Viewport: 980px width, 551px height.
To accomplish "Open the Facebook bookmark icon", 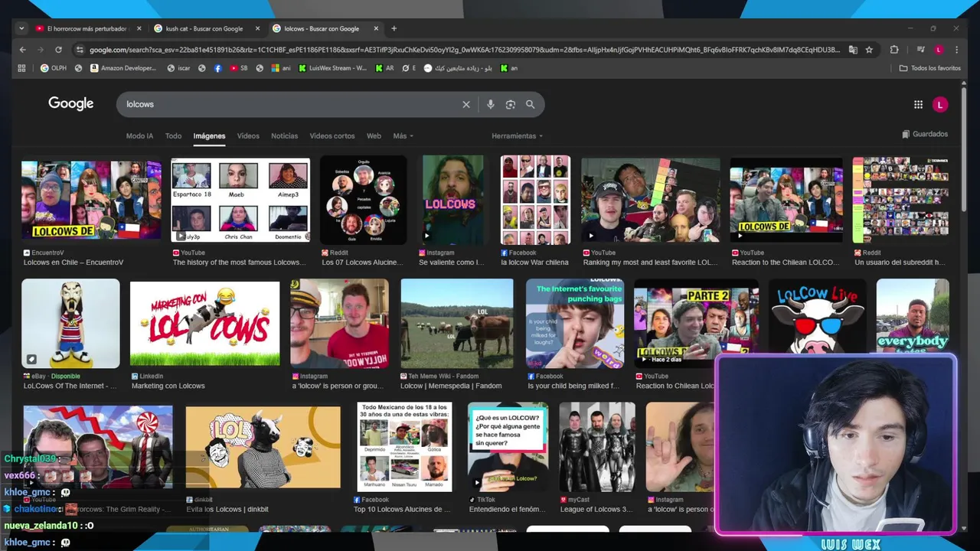I will (x=217, y=68).
